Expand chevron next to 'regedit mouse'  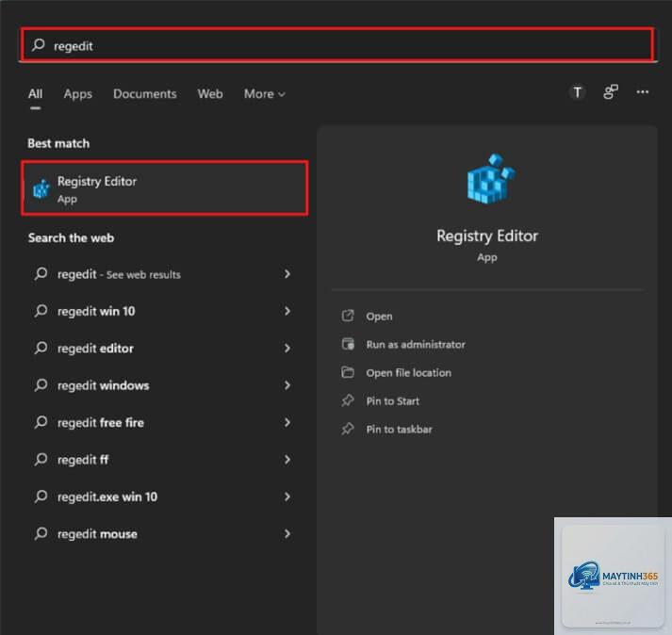point(287,534)
